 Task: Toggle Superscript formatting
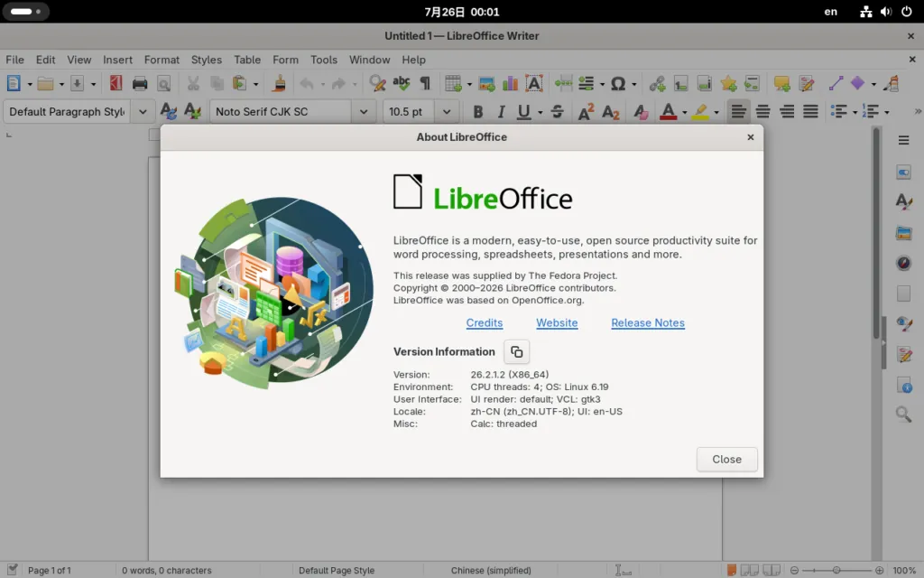click(x=586, y=111)
